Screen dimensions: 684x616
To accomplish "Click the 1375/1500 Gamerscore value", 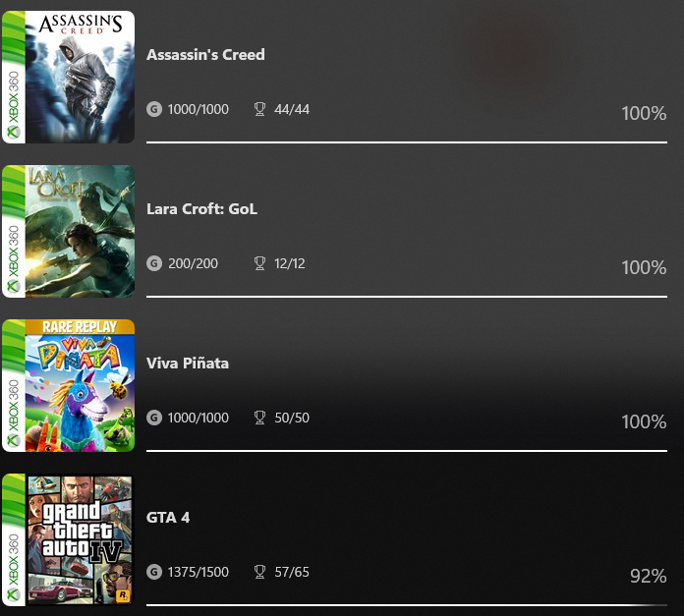I will point(199,572).
